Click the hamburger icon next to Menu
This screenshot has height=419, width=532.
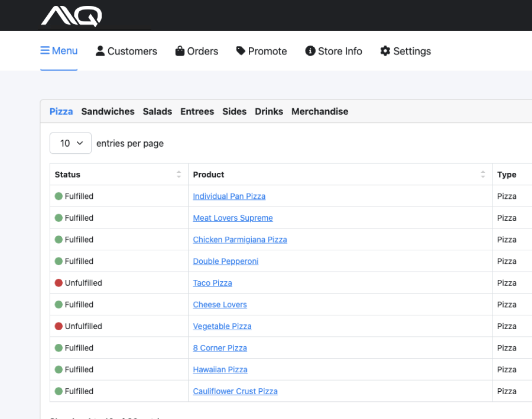[46, 50]
